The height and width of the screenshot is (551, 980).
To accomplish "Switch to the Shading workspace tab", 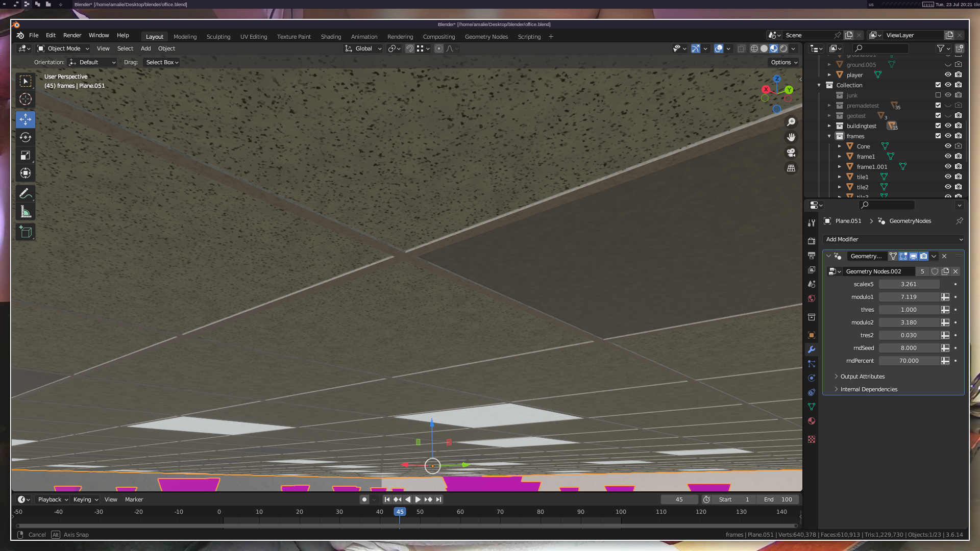I will coord(331,37).
